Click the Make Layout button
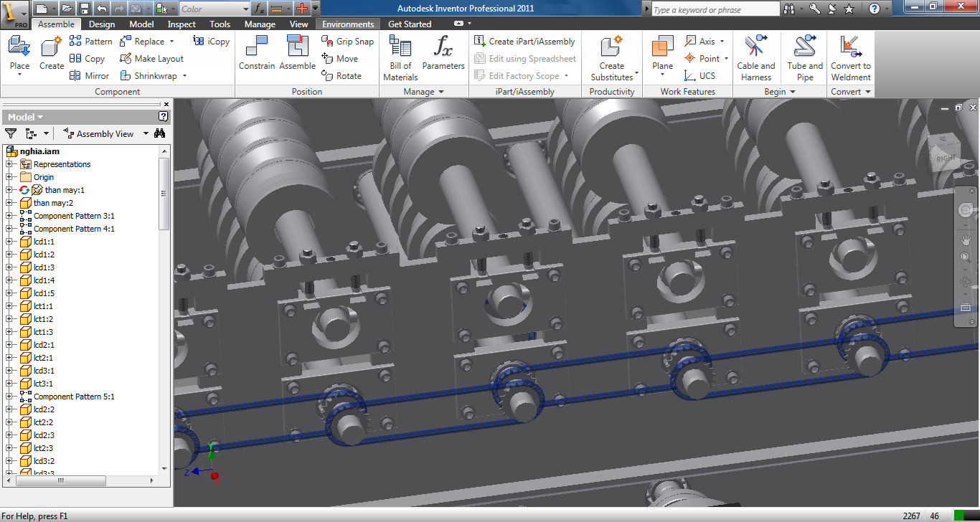The image size is (980, 522). pyautogui.click(x=151, y=59)
